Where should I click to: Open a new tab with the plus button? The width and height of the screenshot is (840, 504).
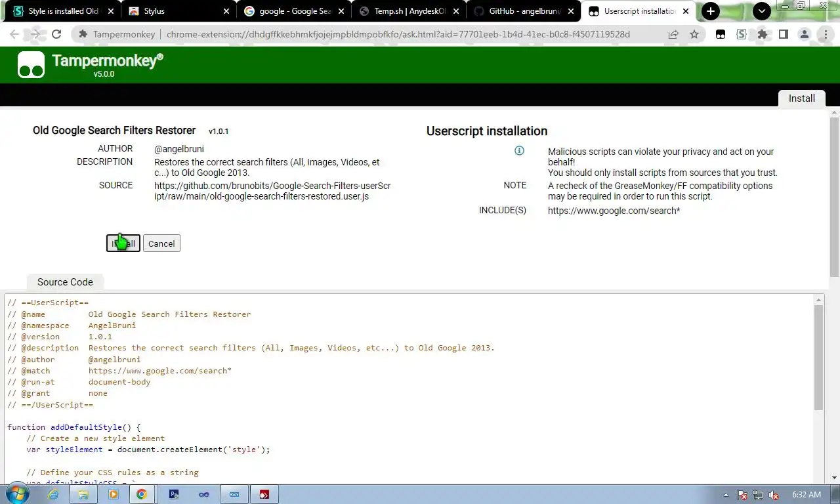pos(711,11)
